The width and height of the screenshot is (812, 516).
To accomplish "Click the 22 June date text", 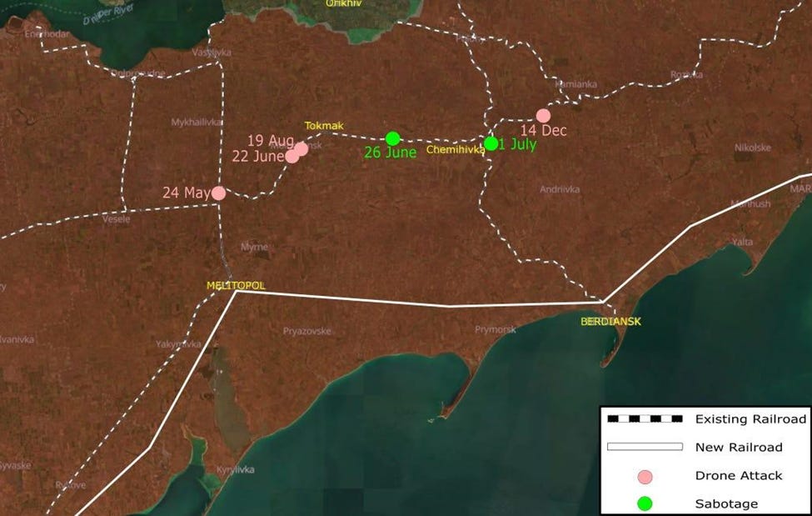I will tap(258, 156).
